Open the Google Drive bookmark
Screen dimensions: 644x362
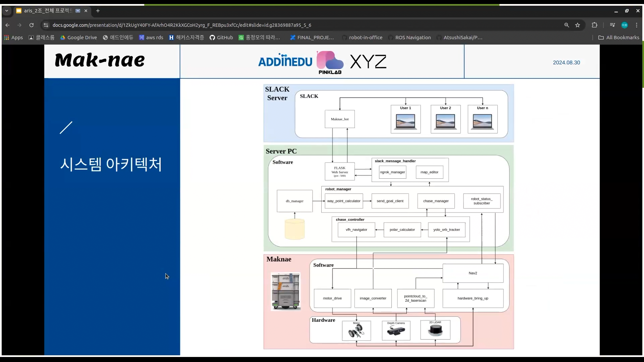click(78, 38)
